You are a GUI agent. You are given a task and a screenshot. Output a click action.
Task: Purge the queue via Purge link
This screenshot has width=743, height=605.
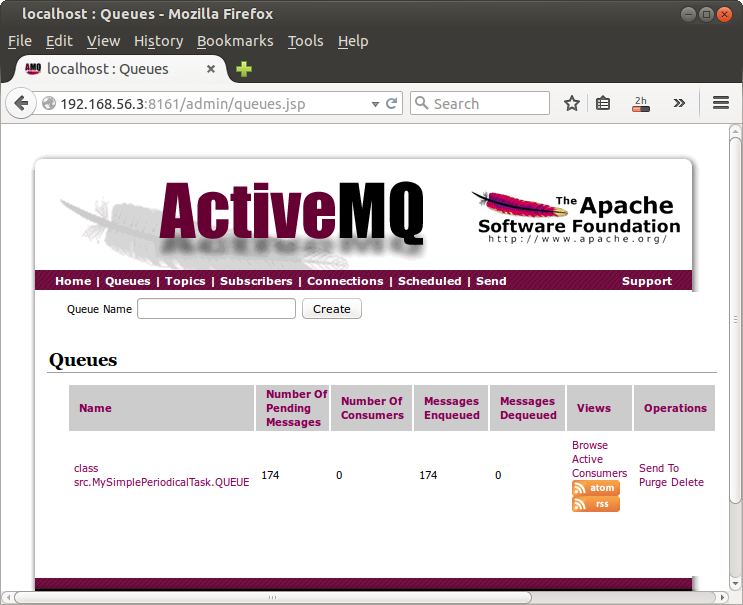tap(653, 482)
